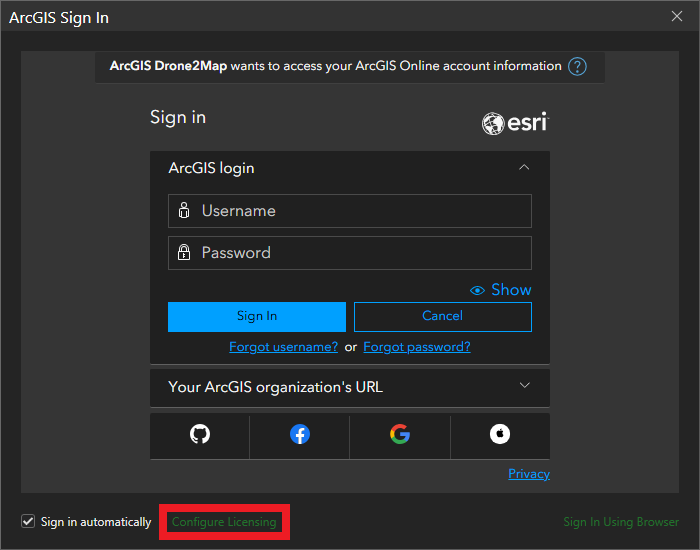Expand Your ArcGIS organization's URL section
700x550 pixels.
pos(524,386)
